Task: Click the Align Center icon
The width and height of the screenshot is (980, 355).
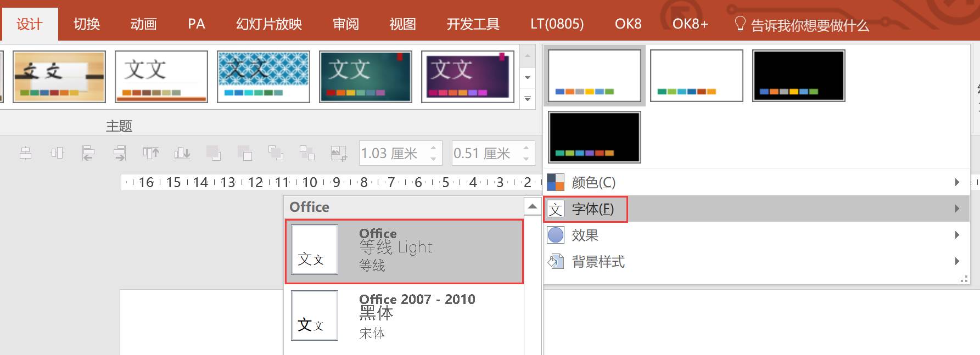Action: [25, 153]
